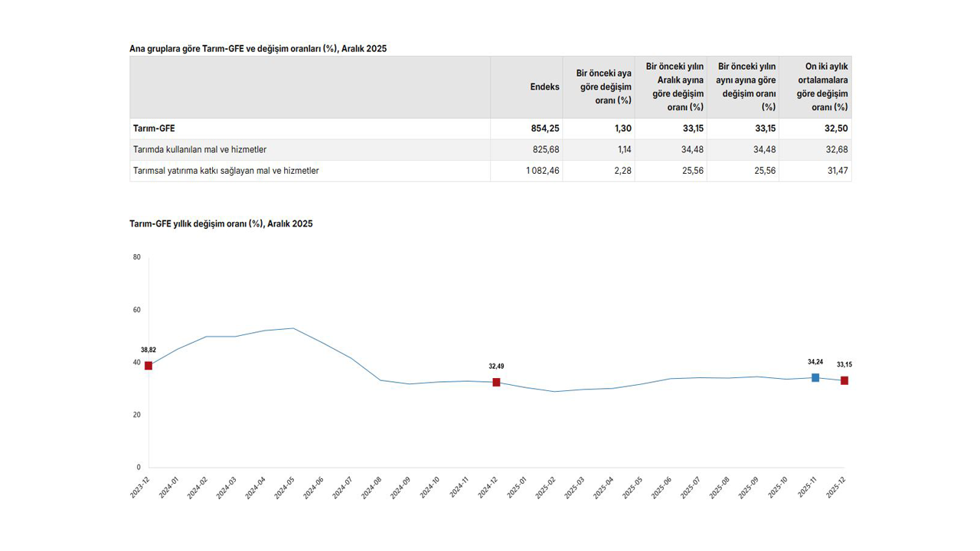Click the chart title 'Tarım-GFE yıllık değişim oranı'
This screenshot has width=980, height=551.
[x=220, y=224]
